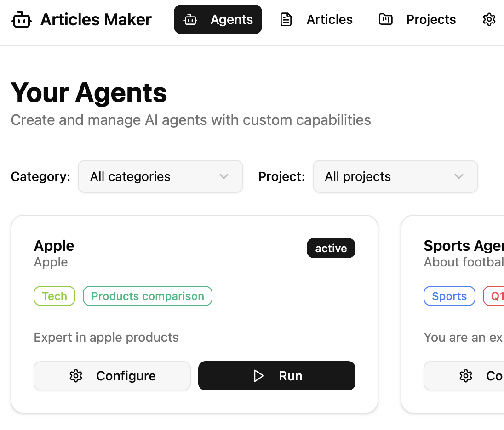Select the Tech tag on the Apple card
504x430 pixels.
[54, 296]
